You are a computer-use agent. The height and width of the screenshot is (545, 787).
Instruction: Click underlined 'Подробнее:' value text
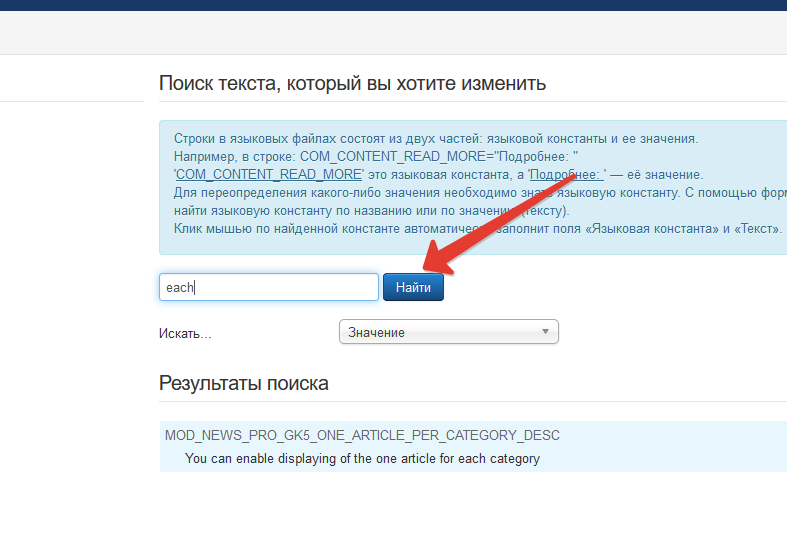tap(567, 175)
